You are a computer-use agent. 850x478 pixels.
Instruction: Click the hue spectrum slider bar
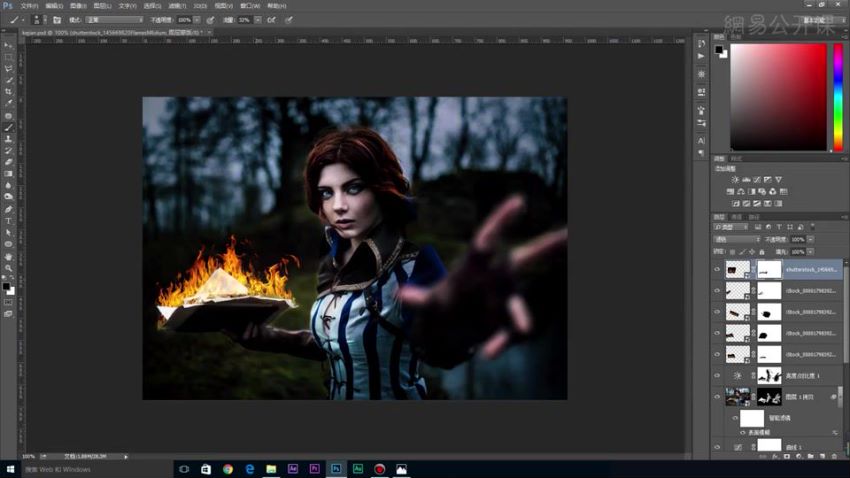pyautogui.click(x=838, y=97)
